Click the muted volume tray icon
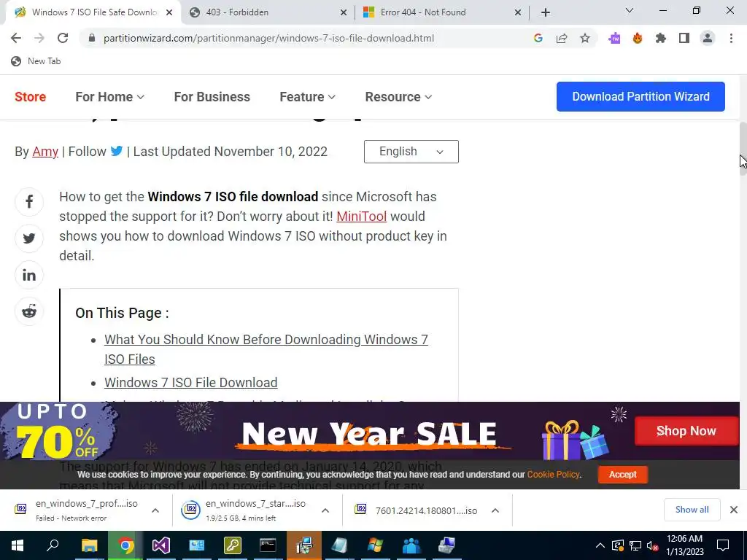 (x=652, y=545)
